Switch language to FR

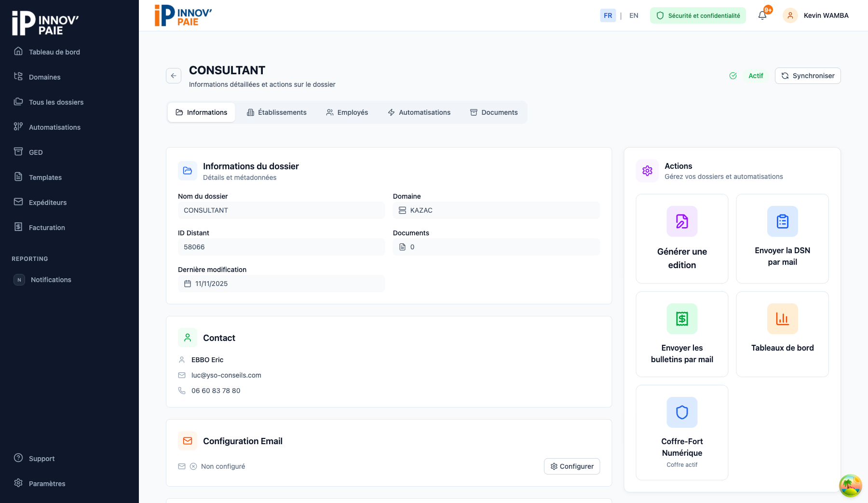click(x=608, y=15)
